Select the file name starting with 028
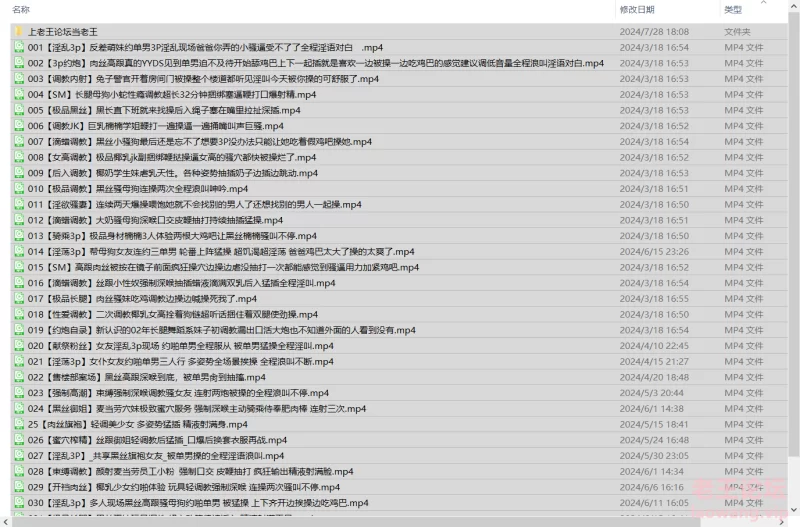The image size is (800, 527). click(x=190, y=471)
